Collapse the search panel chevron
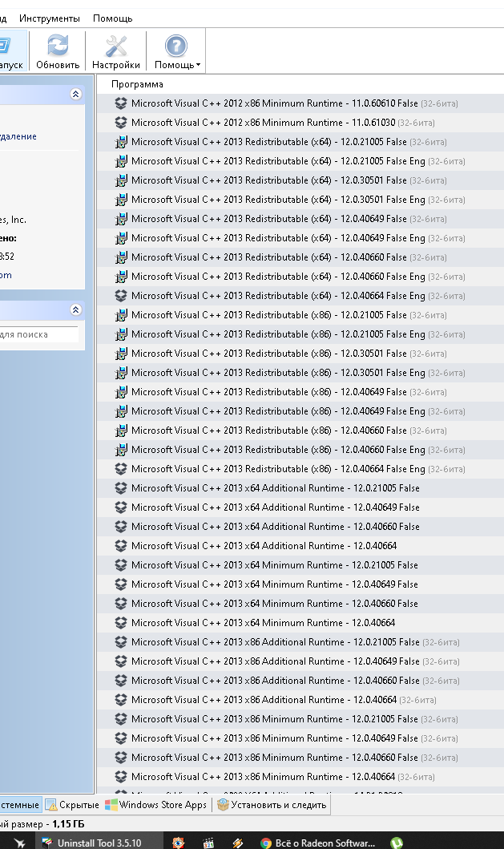This screenshot has width=504, height=849. (x=76, y=309)
